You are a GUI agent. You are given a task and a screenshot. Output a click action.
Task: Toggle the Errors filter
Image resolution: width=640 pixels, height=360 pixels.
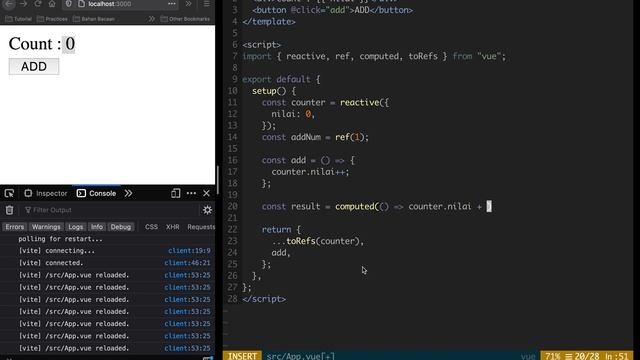(15, 227)
